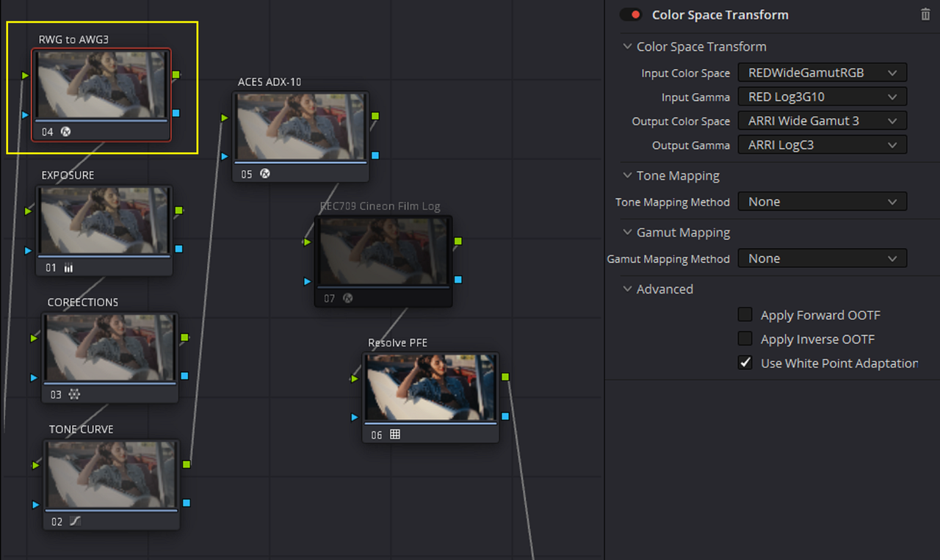Click the 'Resolve PFE' node label
The width and height of the screenshot is (940, 560).
coord(397,343)
